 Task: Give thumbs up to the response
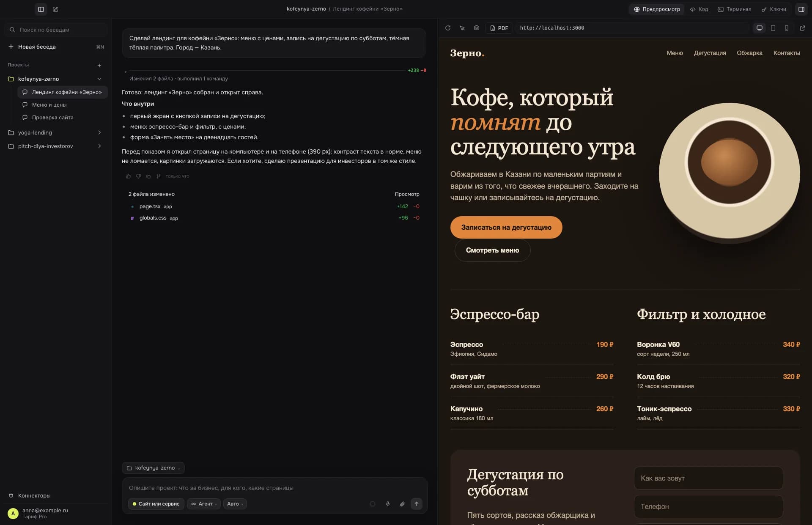[x=128, y=176]
